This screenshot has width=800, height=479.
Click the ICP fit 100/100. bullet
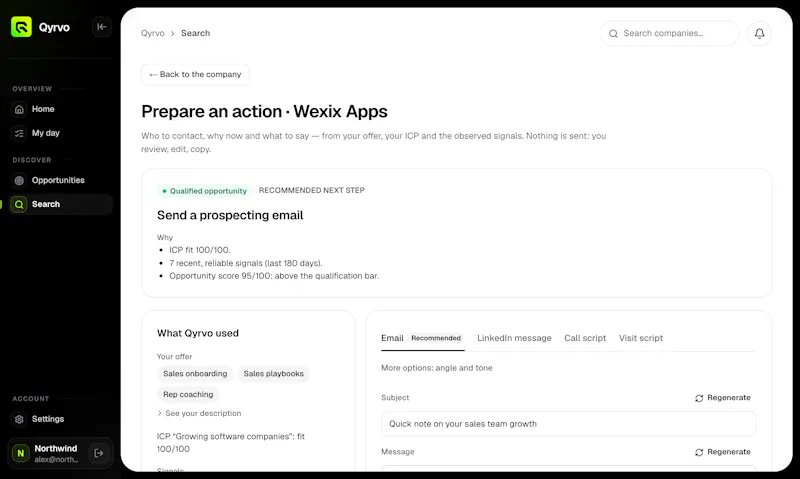(199, 250)
